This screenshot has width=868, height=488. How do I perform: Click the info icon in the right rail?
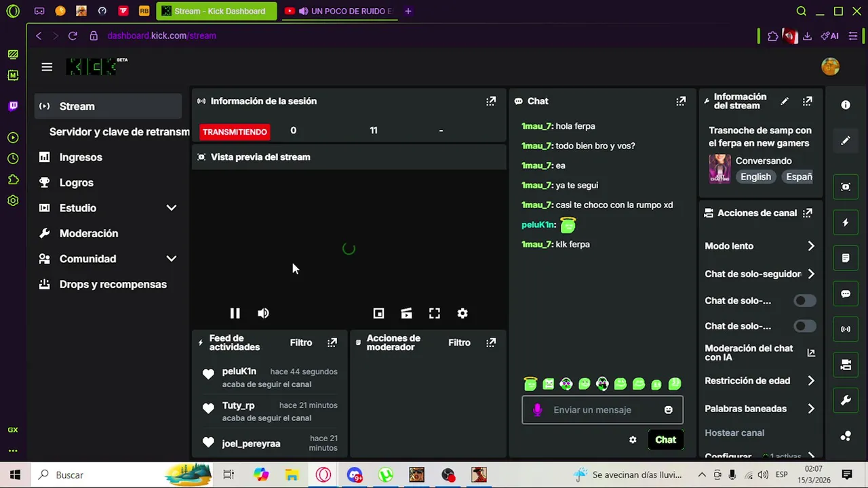coord(846,105)
